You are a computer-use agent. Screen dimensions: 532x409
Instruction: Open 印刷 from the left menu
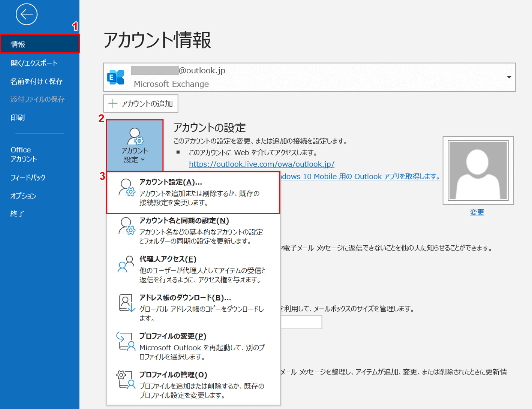click(18, 118)
